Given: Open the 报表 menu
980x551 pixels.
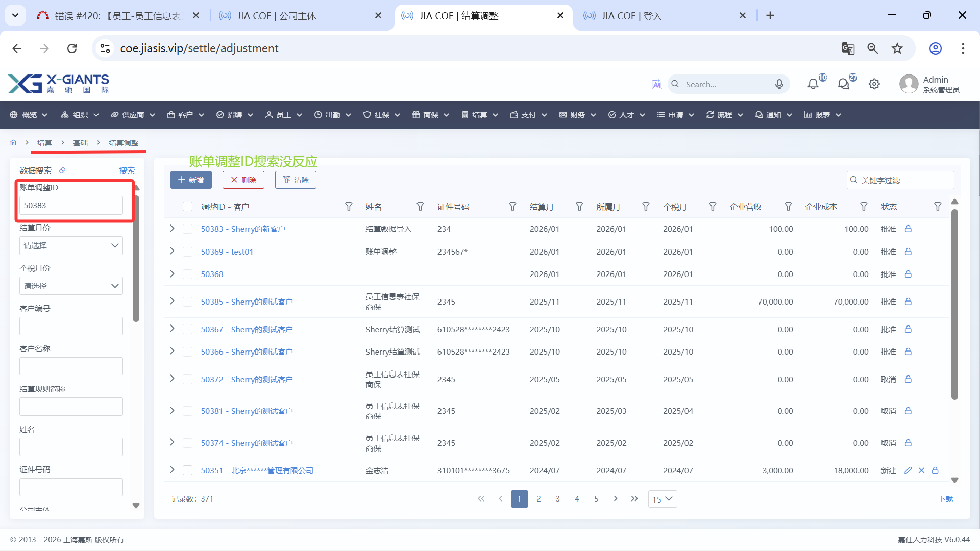Looking at the screenshot, I should 822,115.
